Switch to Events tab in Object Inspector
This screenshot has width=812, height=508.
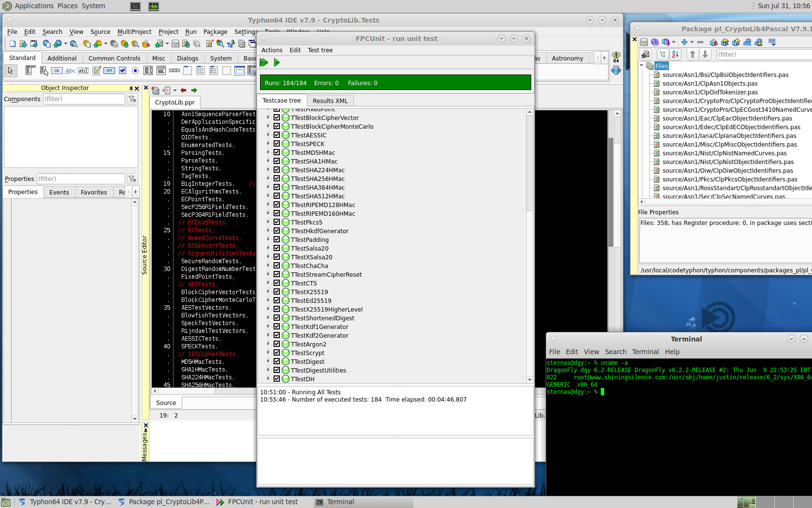[59, 192]
